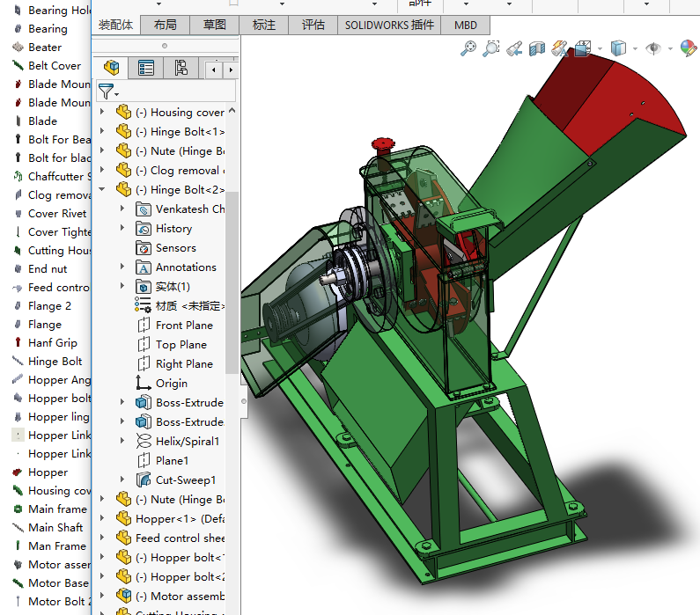Click the Previous View icon
Screen dimensions: 700x615
[514, 48]
